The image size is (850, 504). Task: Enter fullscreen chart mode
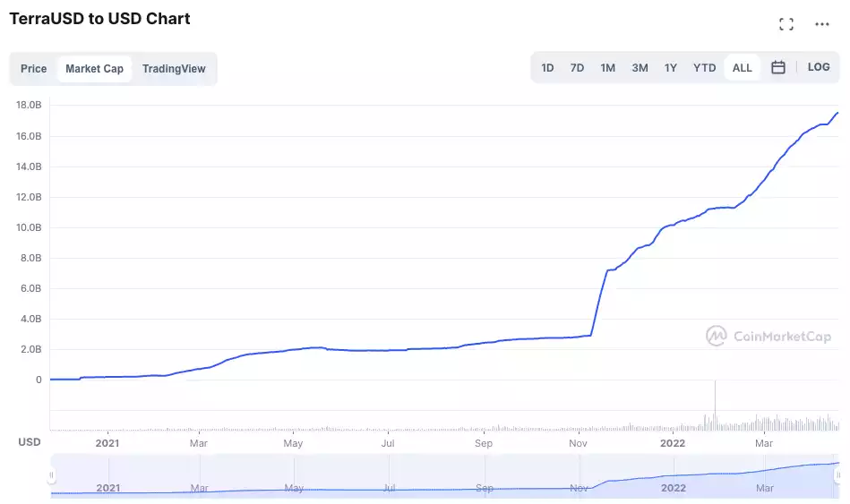(x=786, y=24)
